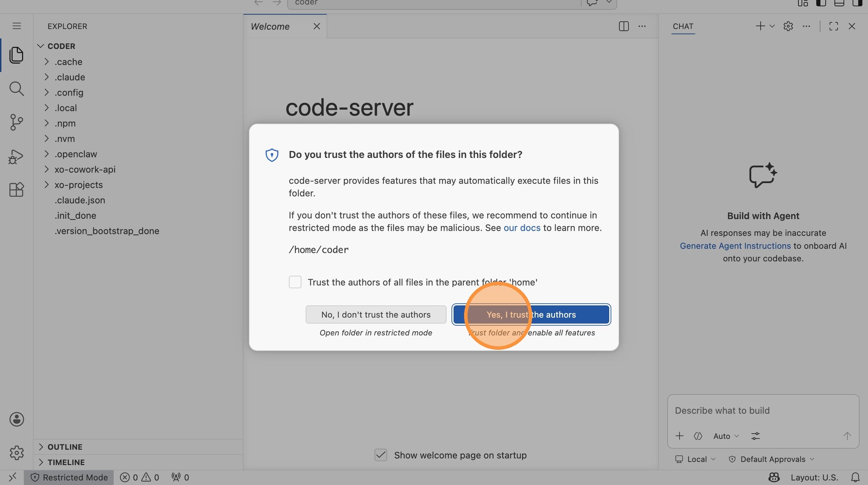Toggle the panel layout icon
The width and height of the screenshot is (868, 485).
[x=839, y=3]
